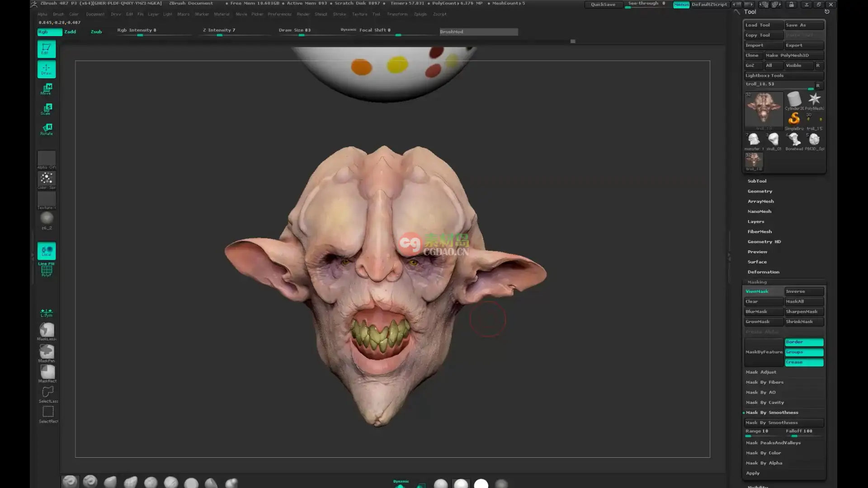The height and width of the screenshot is (488, 868).
Task: Expand the Layers section
Action: coord(755,221)
